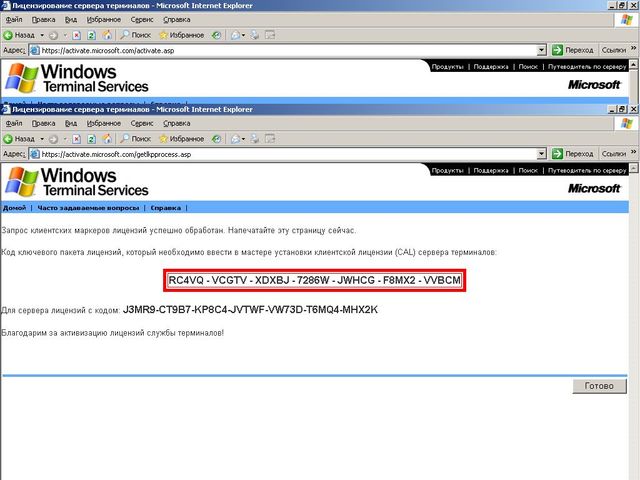Click the Refresh icon in back window toolbar

coord(91,35)
